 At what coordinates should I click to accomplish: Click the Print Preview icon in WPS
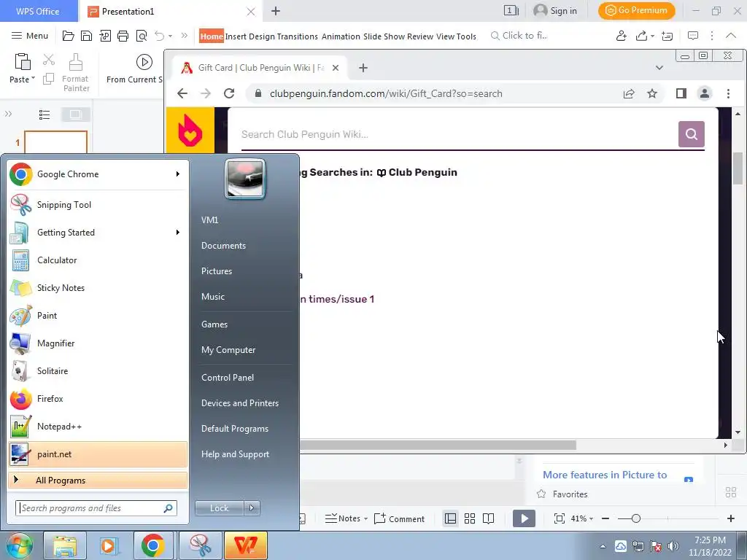(142, 36)
